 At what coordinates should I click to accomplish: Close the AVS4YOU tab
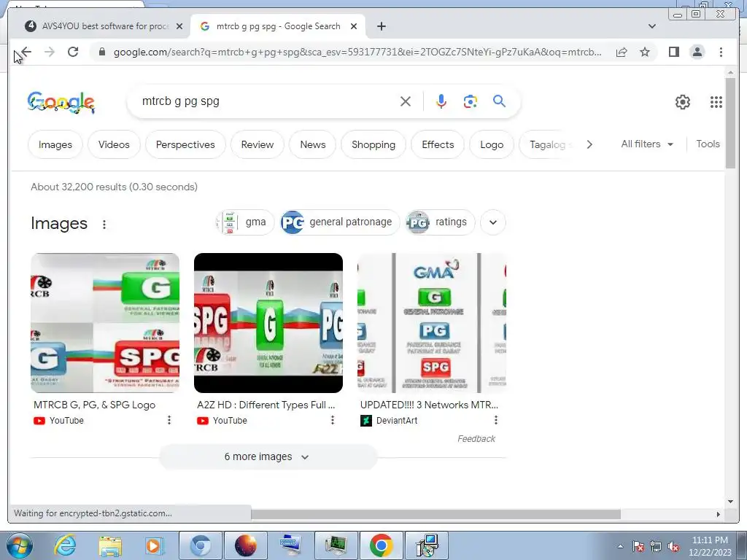179,26
